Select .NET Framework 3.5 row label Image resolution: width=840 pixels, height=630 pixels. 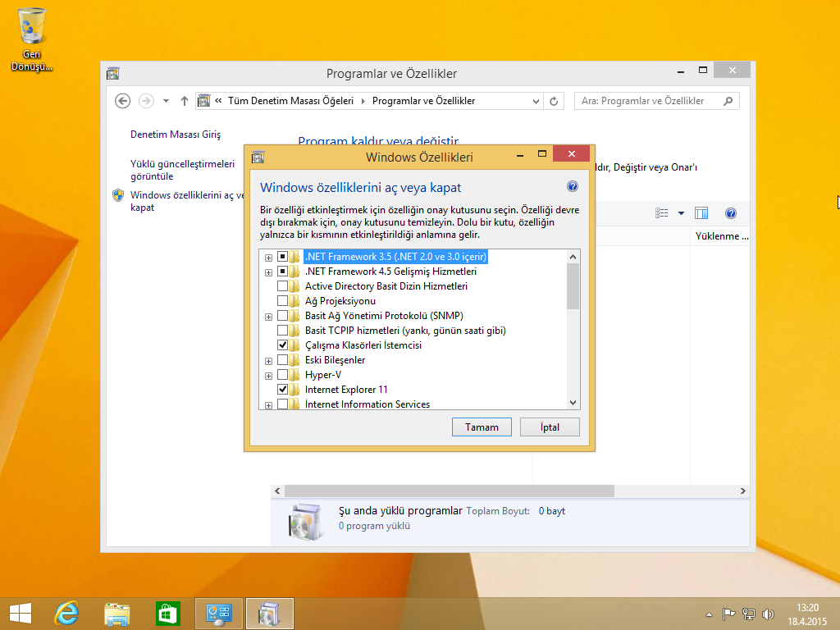click(x=395, y=257)
